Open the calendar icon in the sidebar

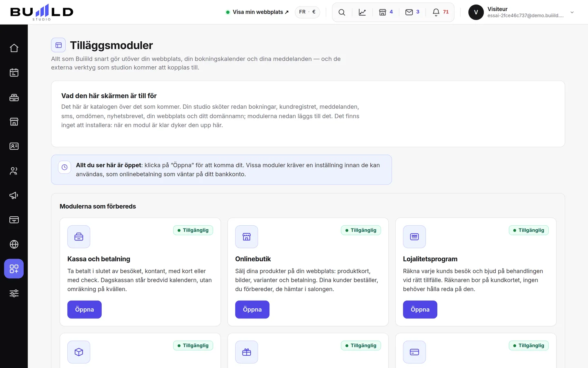pyautogui.click(x=14, y=72)
